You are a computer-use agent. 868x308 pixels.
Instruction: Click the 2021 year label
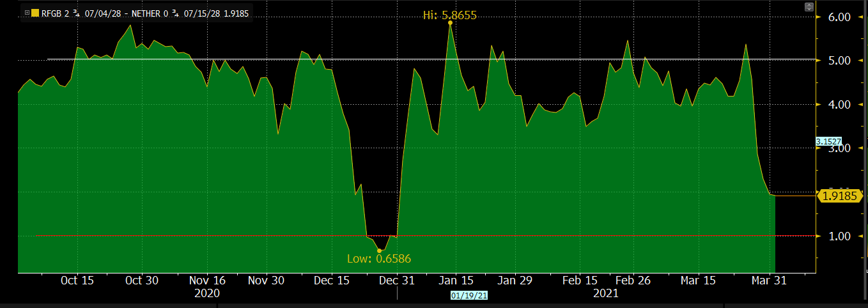pyautogui.click(x=606, y=293)
